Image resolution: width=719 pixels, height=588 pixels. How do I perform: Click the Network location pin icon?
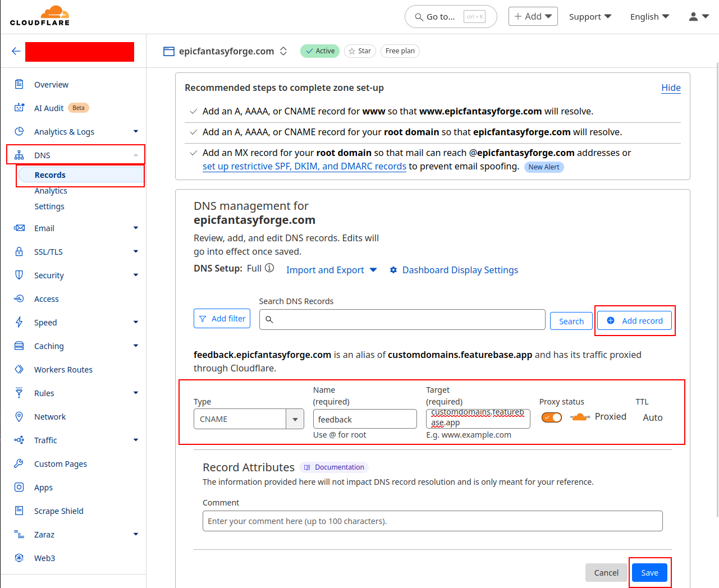pyautogui.click(x=19, y=416)
